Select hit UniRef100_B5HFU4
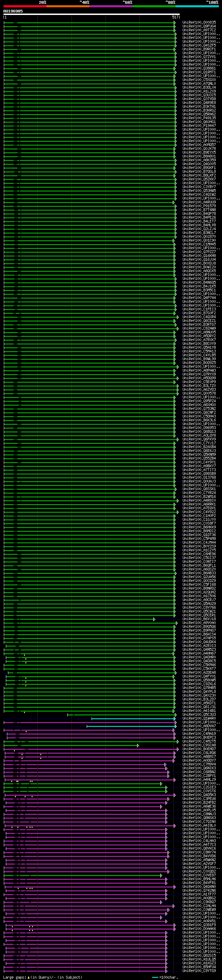Image resolution: width=222 pixels, height=980 pixels. [x=199, y=967]
